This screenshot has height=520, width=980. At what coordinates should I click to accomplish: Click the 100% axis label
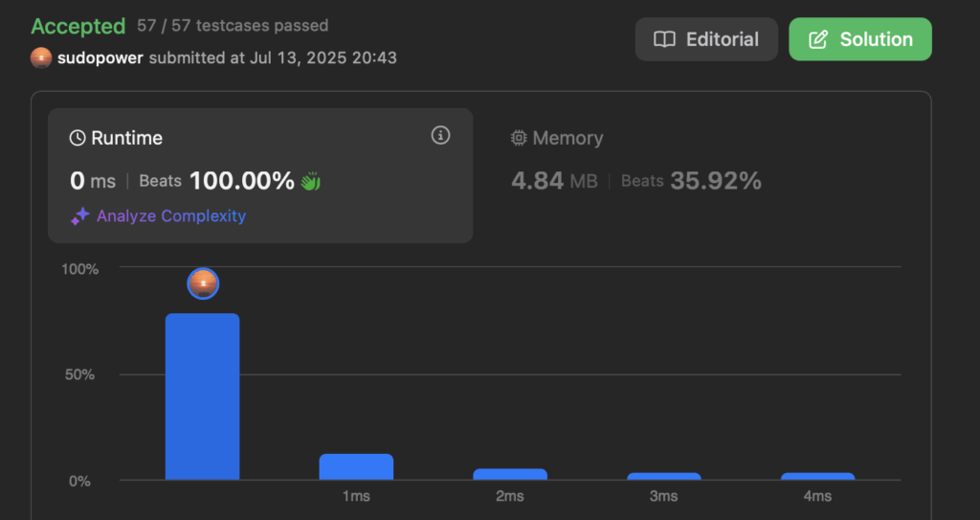[80, 269]
